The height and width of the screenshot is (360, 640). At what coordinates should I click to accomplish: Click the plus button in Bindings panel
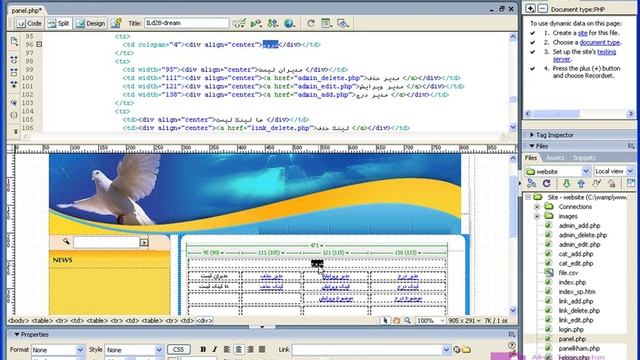530,9
